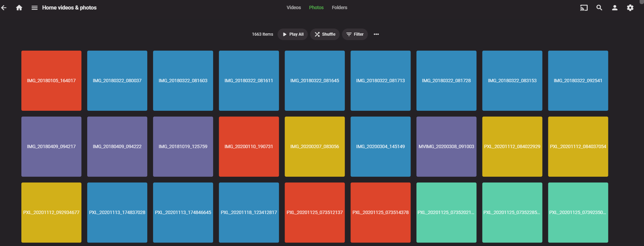644x246 pixels.
Task: Go to the Home icon
Action: click(19, 7)
